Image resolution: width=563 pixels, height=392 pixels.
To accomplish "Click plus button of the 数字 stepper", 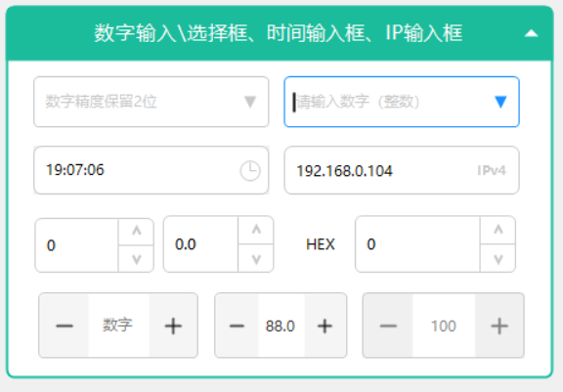I will [173, 326].
